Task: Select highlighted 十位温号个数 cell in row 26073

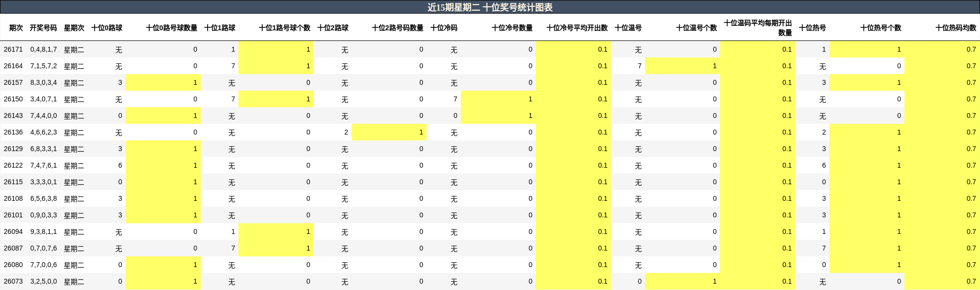Action: point(683,281)
